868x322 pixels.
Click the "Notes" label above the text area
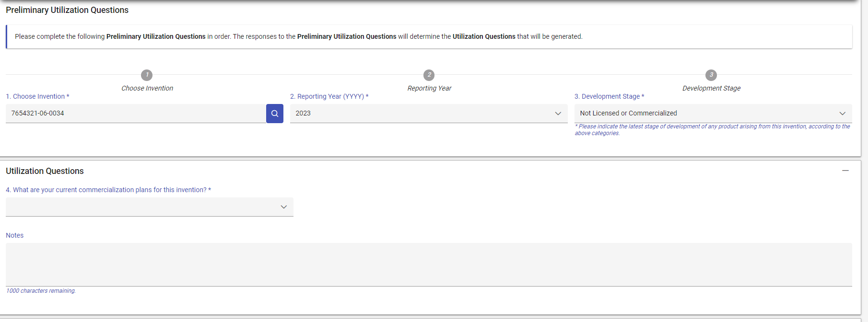pyautogui.click(x=15, y=235)
